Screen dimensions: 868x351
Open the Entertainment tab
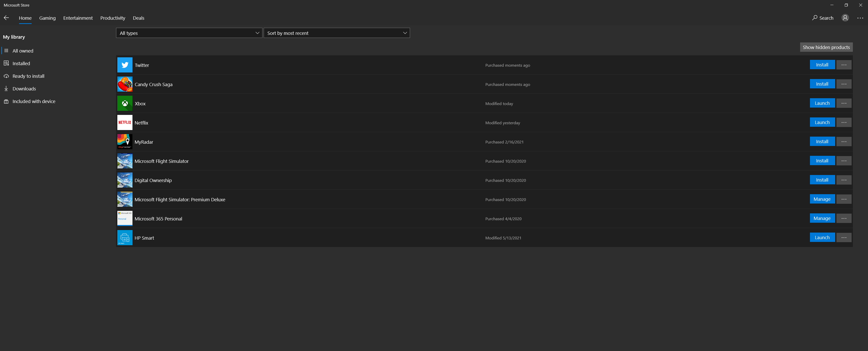[78, 18]
